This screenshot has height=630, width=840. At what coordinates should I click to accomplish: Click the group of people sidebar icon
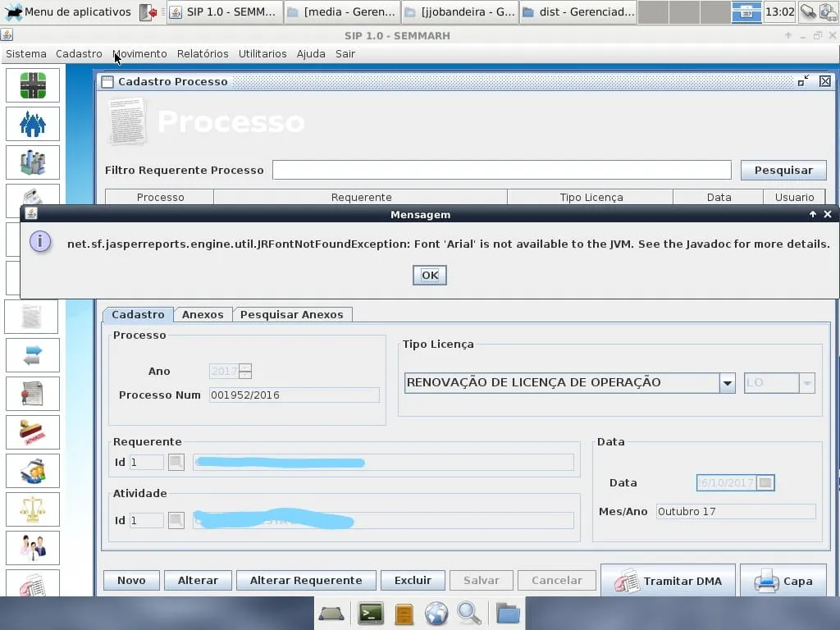coord(33,548)
